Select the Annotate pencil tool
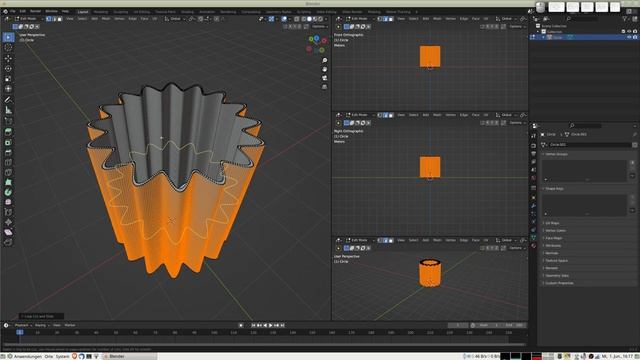The height and width of the screenshot is (360, 640). point(8,100)
